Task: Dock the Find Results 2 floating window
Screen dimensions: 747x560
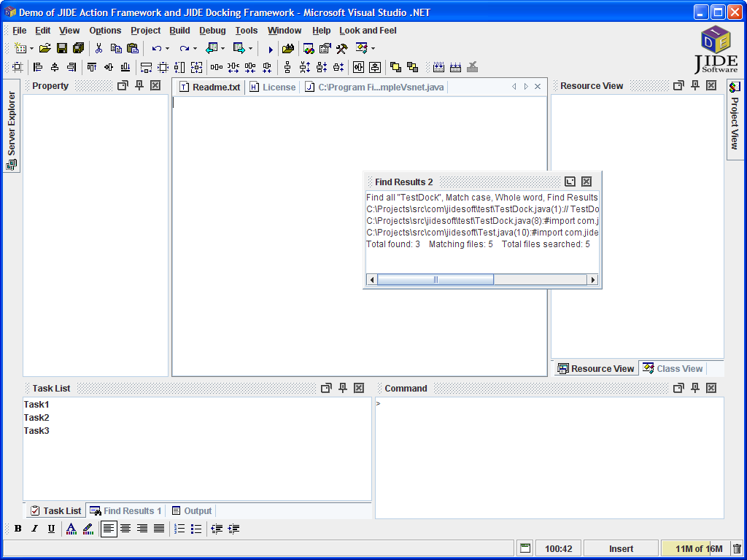Action: [x=570, y=182]
